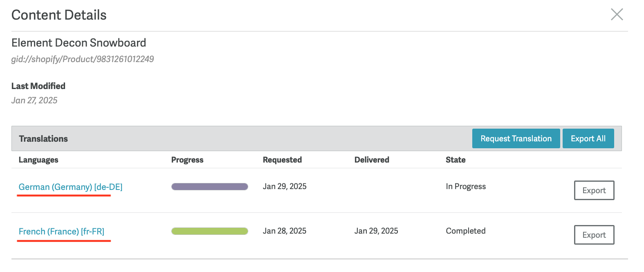Viewport: 644px width, 272px height.
Task: Select the Requested column header
Action: click(282, 160)
